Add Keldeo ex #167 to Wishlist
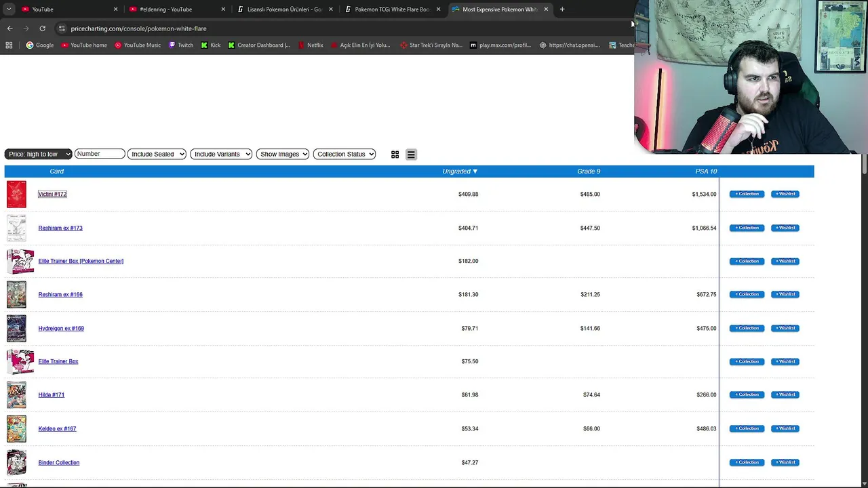868x488 pixels. coord(785,428)
